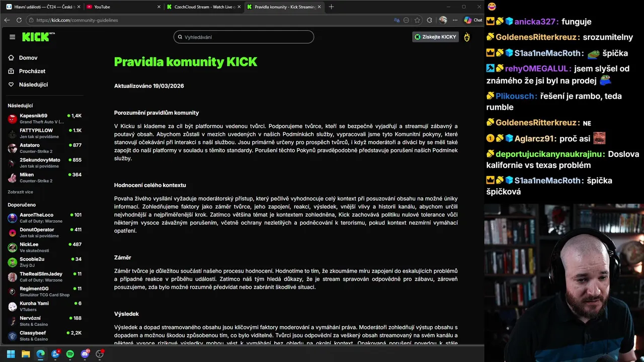Click the Porozumění pravidlům komunity heading
The height and width of the screenshot is (362, 644).
tap(156, 113)
